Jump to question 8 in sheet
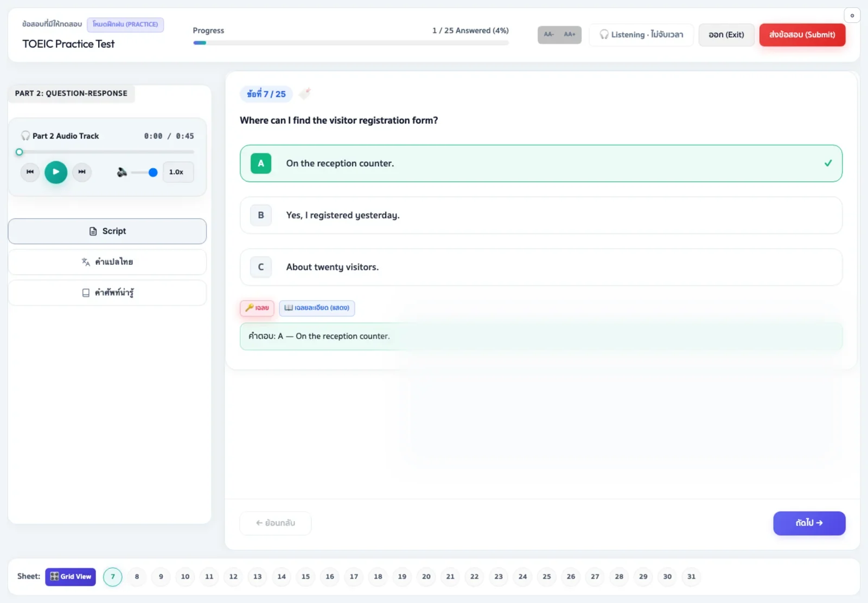 [x=137, y=576]
